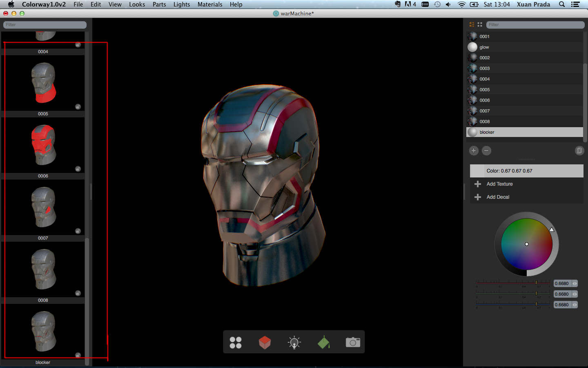The height and width of the screenshot is (368, 588).
Task: Click the lock badge on thumbnail 0006
Action: pos(78,169)
